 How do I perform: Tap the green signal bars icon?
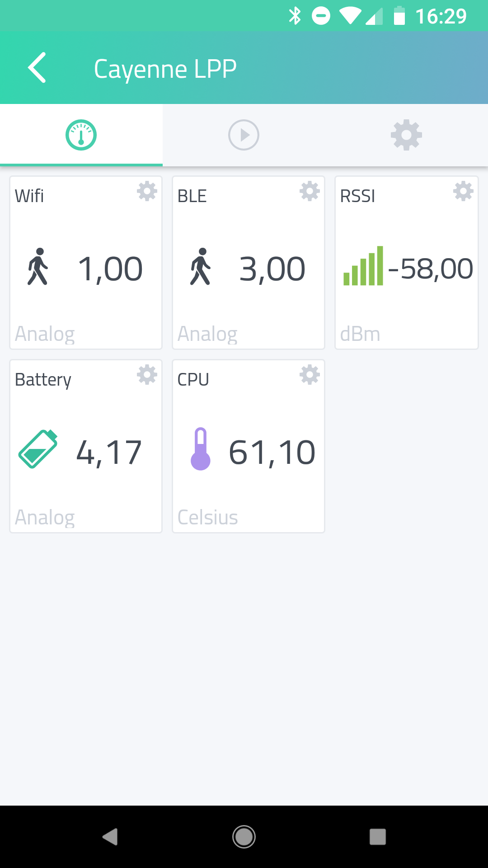(363, 266)
